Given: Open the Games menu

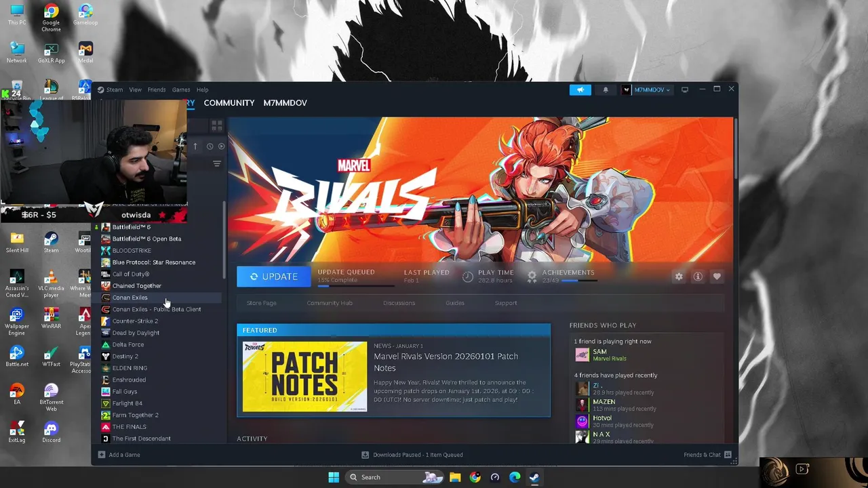Looking at the screenshot, I should pyautogui.click(x=181, y=89).
